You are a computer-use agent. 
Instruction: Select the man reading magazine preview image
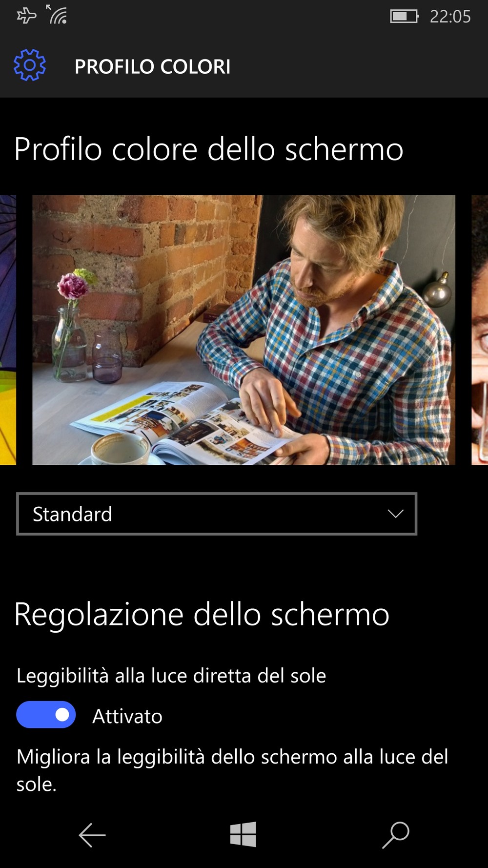pyautogui.click(x=244, y=330)
